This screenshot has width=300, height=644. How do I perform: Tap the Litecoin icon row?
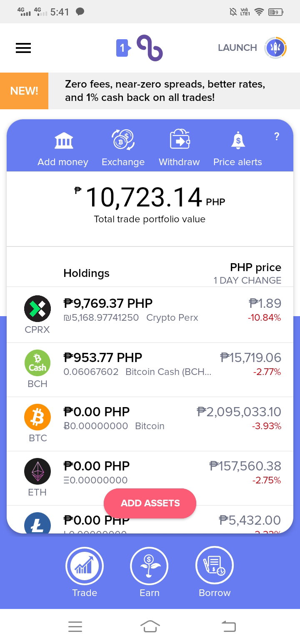tap(150, 520)
